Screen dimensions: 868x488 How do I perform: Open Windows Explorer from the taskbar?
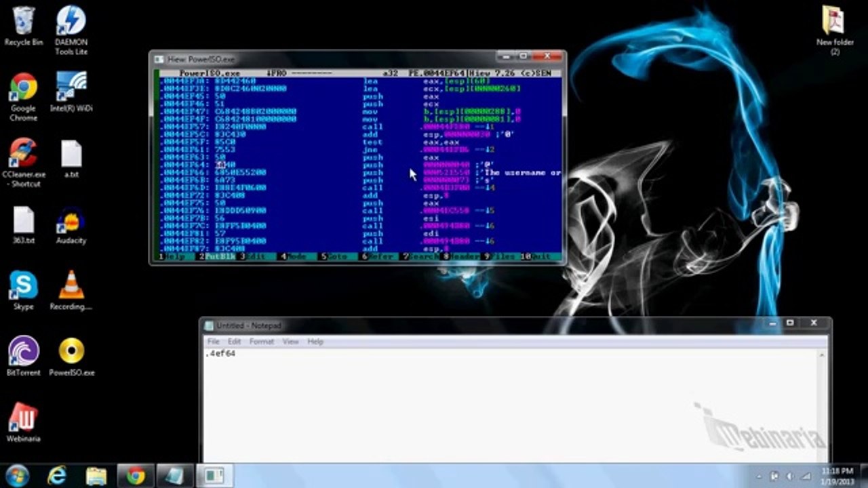tap(96, 476)
